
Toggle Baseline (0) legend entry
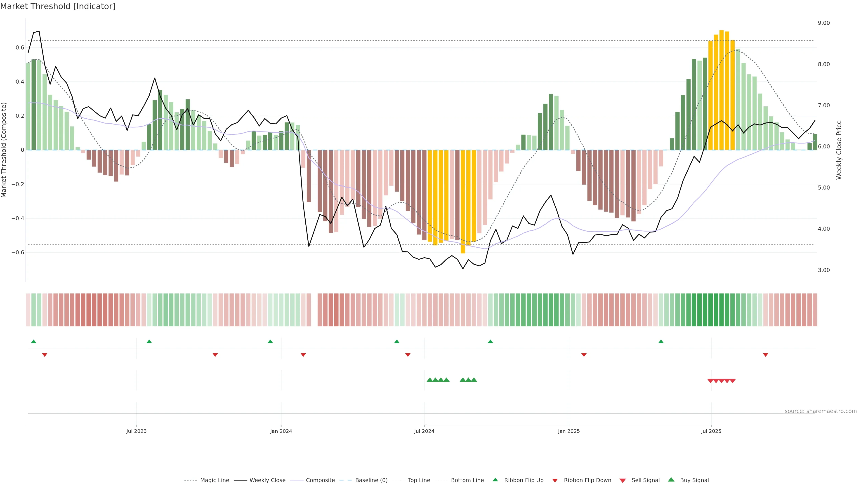pos(371,480)
